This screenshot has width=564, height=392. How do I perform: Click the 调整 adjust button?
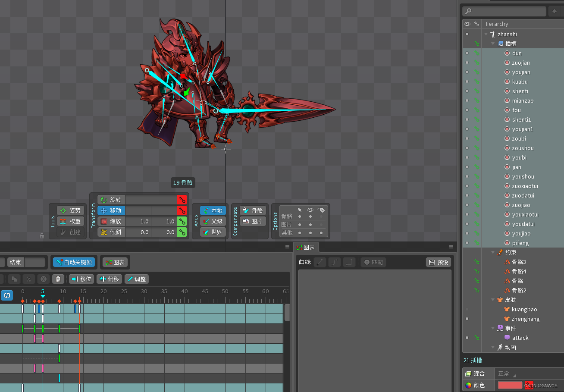click(137, 279)
